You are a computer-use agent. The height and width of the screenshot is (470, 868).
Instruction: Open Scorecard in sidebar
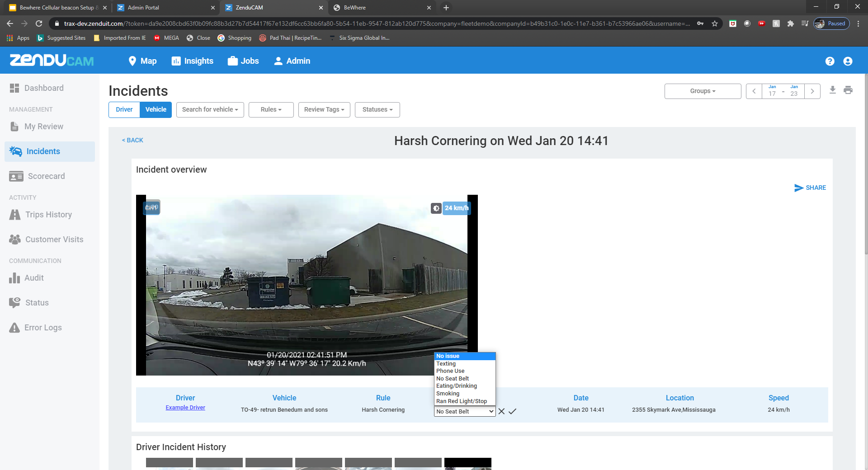[50, 176]
